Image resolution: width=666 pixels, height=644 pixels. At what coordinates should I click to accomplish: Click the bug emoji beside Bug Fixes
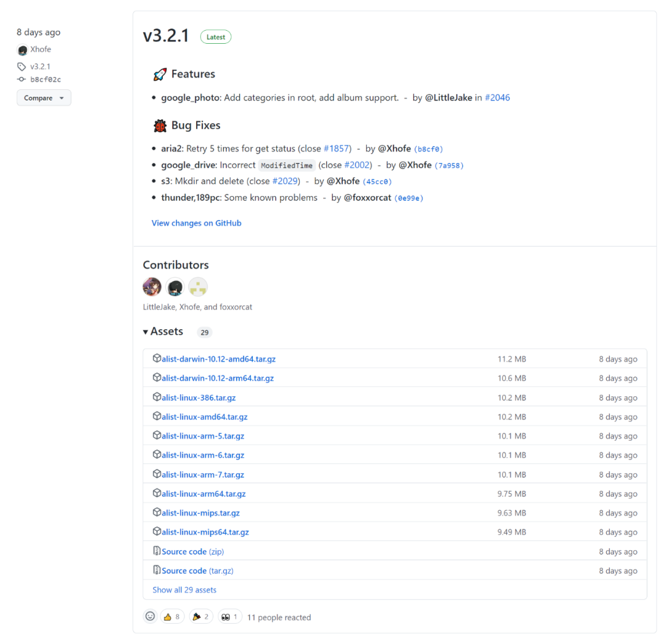160,126
